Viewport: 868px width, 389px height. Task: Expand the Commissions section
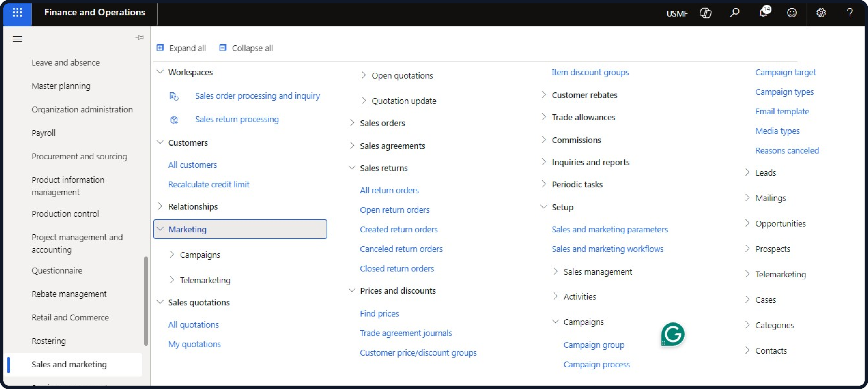[544, 140]
